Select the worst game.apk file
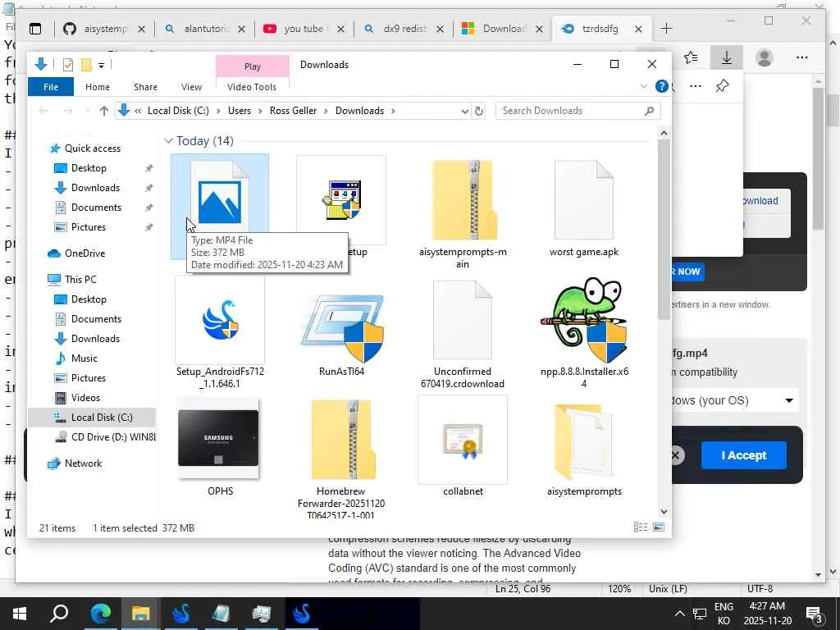The width and height of the screenshot is (840, 630). [x=584, y=208]
